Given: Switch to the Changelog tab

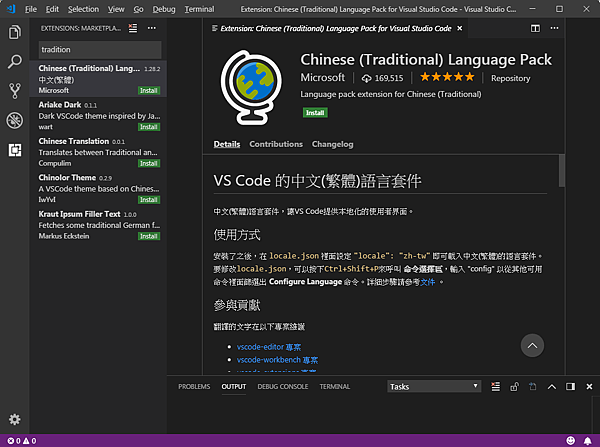Looking at the screenshot, I should [x=333, y=144].
